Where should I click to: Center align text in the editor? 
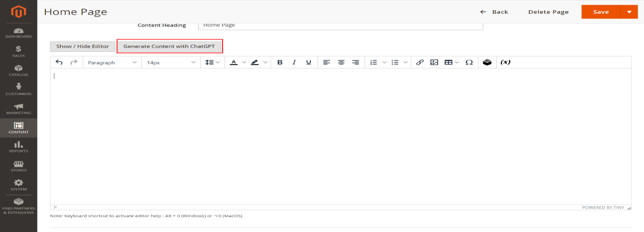click(x=341, y=62)
